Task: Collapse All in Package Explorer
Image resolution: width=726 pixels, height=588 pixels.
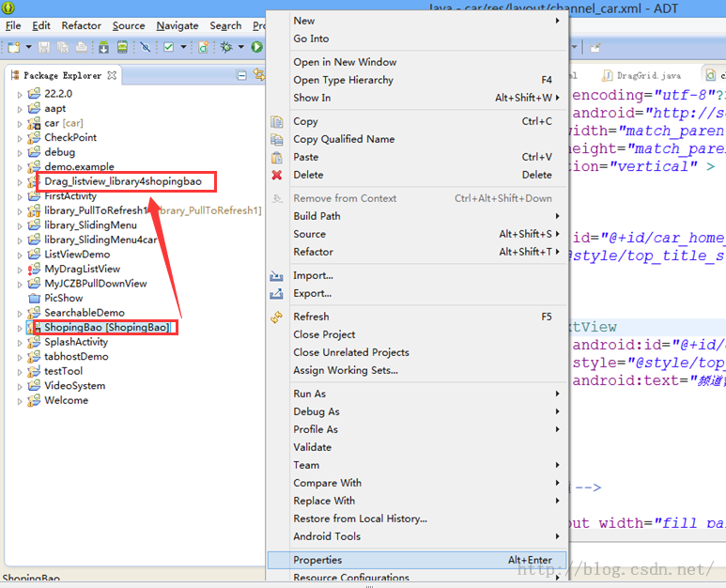Action: pos(241,75)
